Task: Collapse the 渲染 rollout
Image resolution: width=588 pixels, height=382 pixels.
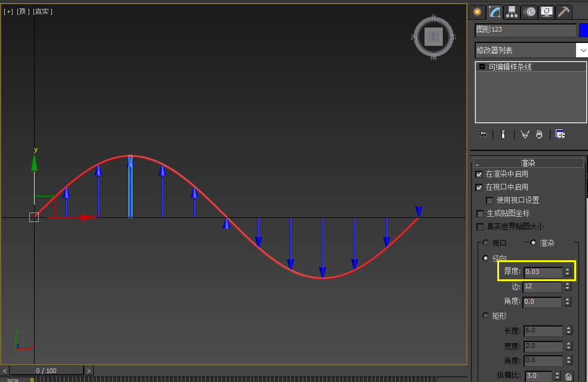Action: tap(528, 163)
